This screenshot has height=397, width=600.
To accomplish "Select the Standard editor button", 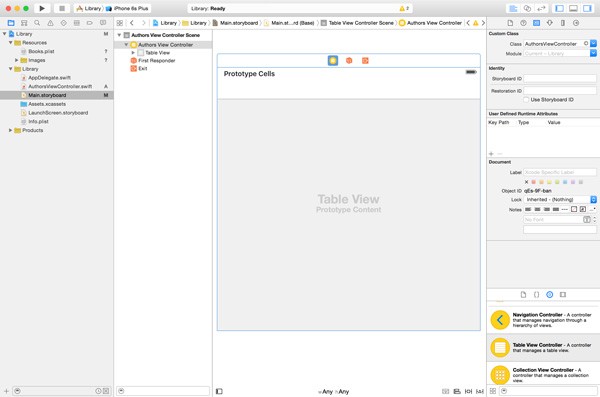I will [x=513, y=8].
